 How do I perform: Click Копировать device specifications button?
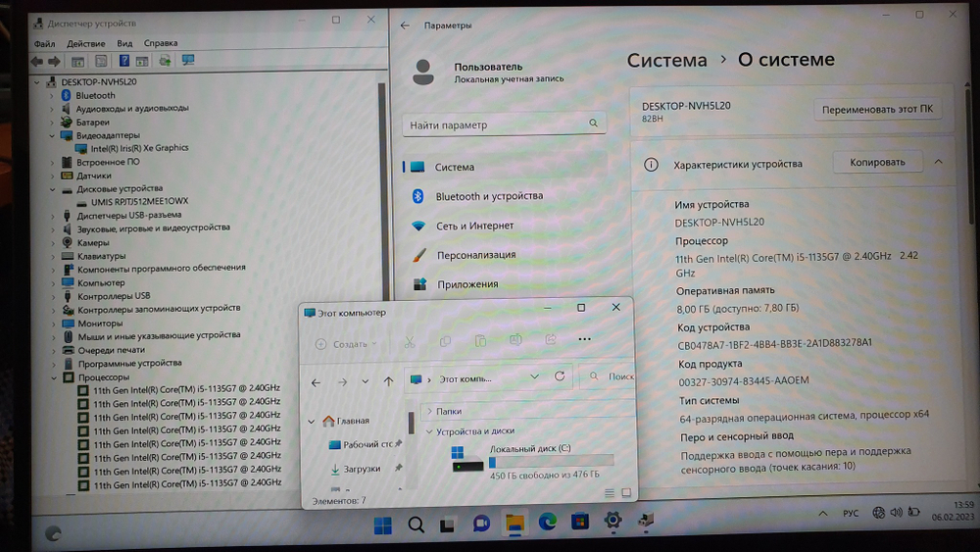pyautogui.click(x=877, y=163)
